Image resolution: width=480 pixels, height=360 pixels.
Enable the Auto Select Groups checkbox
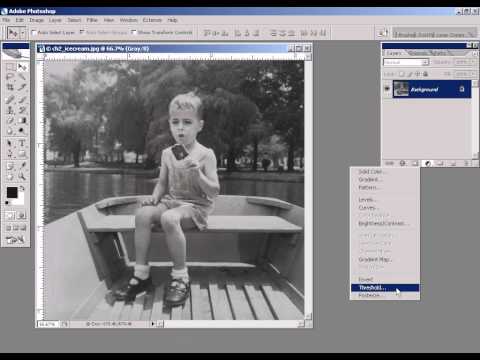click(x=82, y=32)
